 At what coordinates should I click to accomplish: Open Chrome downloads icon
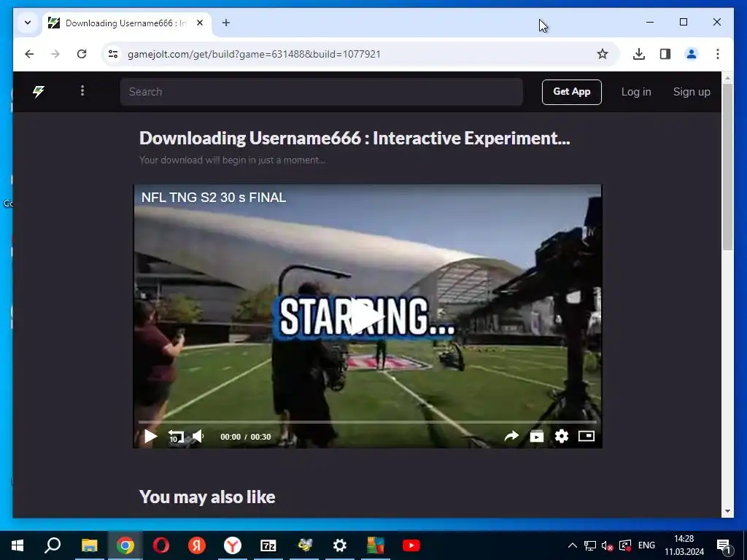[639, 54]
